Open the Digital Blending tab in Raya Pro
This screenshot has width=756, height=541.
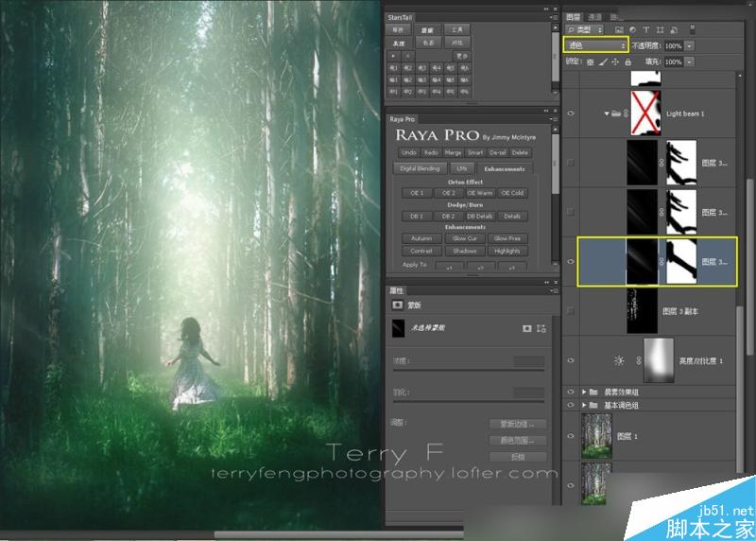[x=420, y=168]
